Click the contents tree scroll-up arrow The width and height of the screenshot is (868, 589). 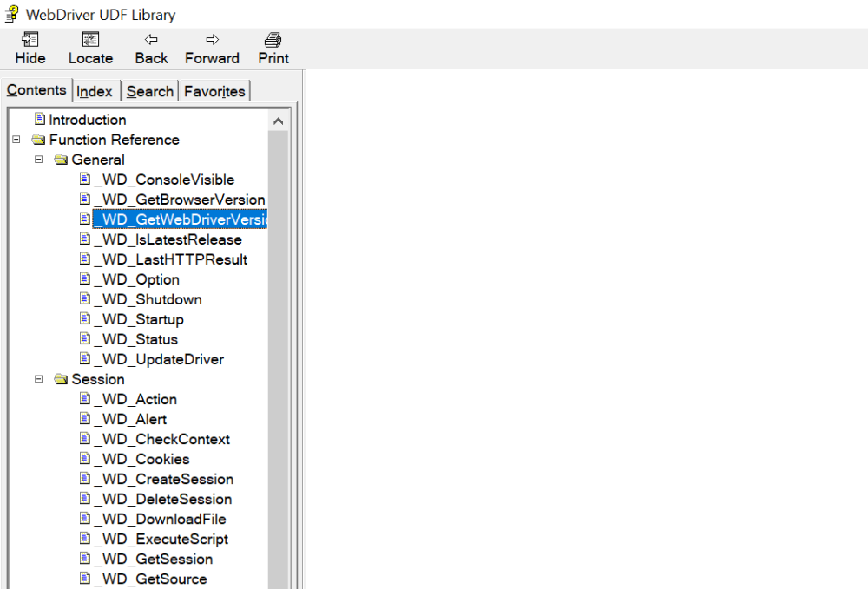click(x=279, y=121)
